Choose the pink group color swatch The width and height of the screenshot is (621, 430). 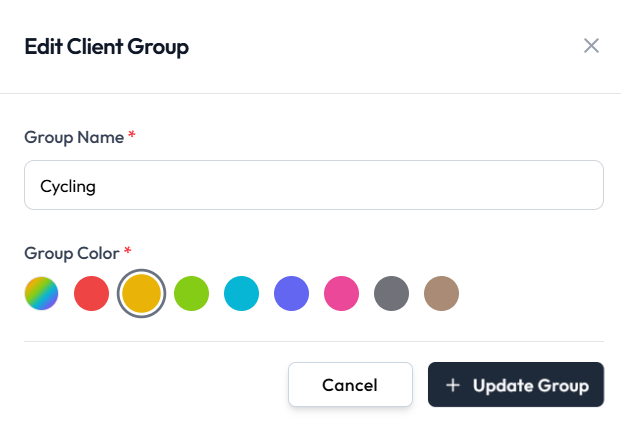[341, 293]
